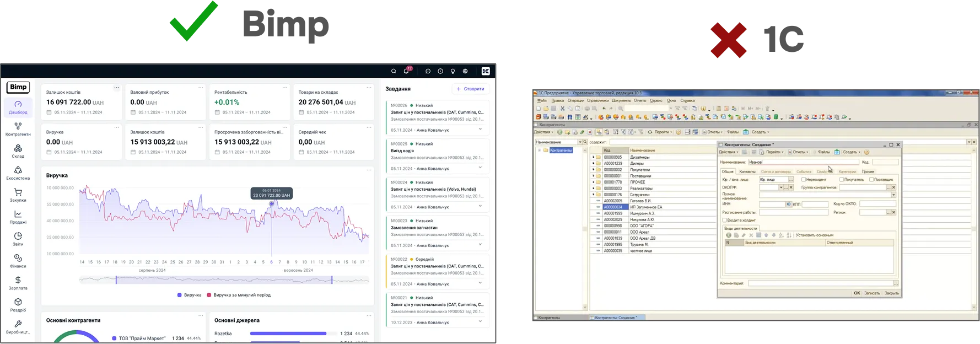
Task: Expand Контрагенты tree node in 1C
Action: 540,150
